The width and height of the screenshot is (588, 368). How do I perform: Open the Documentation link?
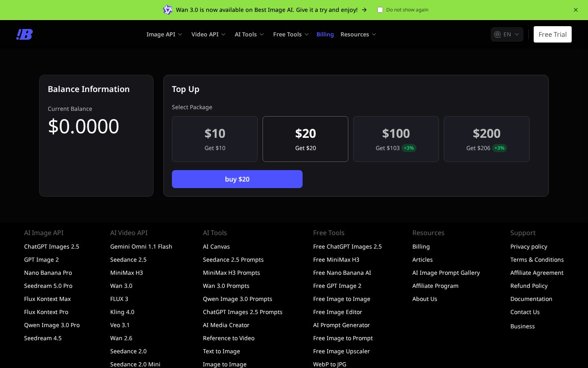coord(531,299)
